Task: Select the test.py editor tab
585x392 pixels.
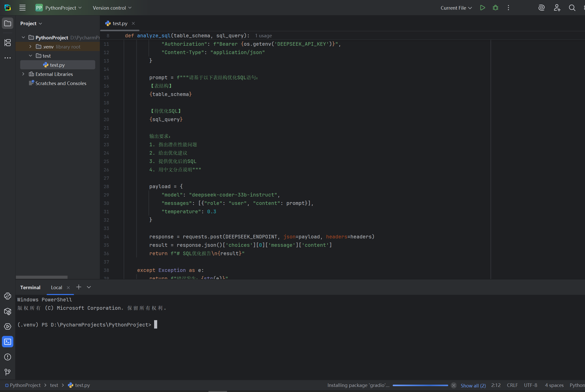Action: click(x=120, y=23)
